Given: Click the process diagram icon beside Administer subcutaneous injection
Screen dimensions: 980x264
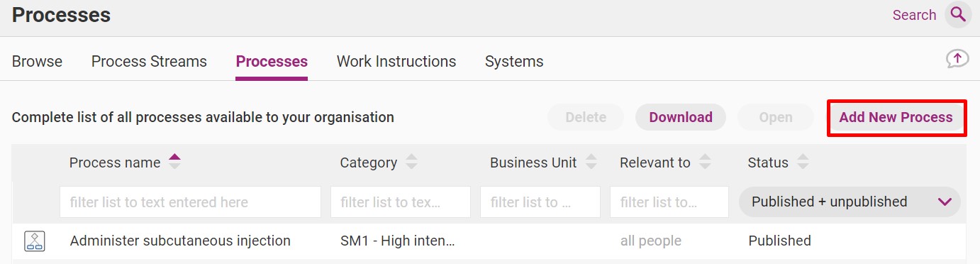Looking at the screenshot, I should pos(35,241).
